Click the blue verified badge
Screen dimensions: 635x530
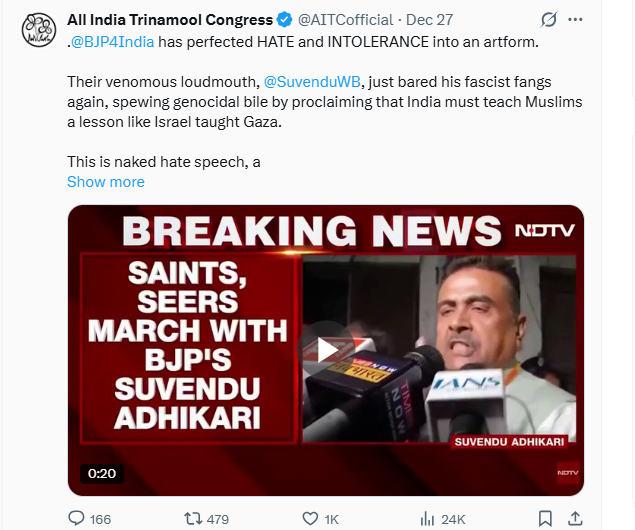286,20
